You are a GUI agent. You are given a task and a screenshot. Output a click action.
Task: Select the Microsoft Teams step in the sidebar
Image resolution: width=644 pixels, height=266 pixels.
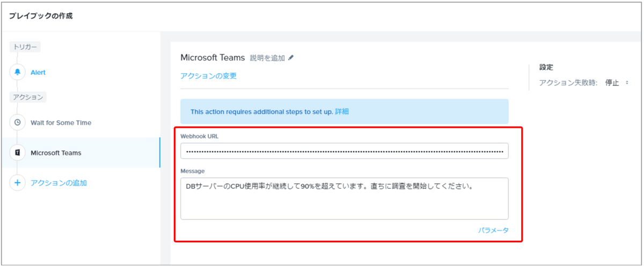coord(80,153)
